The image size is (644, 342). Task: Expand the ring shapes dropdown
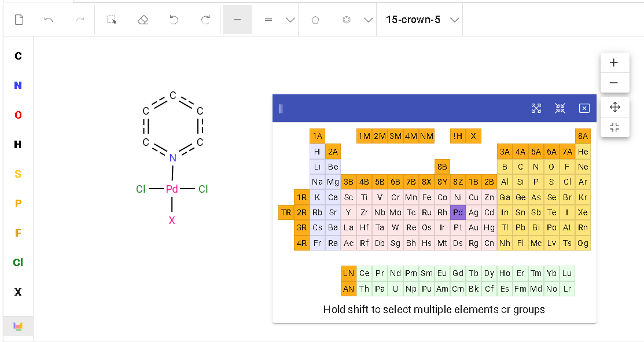click(368, 20)
